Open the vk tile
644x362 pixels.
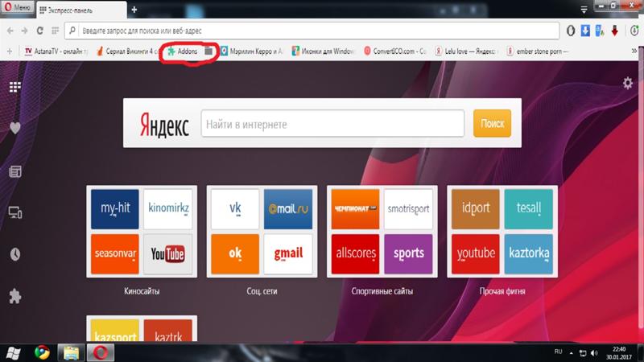[235, 209]
